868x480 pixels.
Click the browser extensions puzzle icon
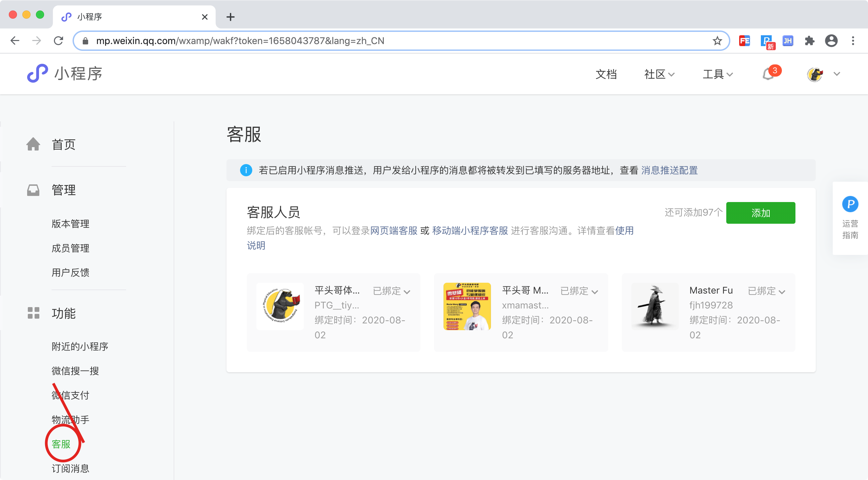(810, 41)
